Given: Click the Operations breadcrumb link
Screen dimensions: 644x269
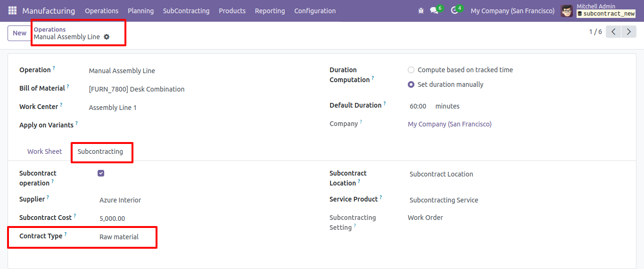Looking at the screenshot, I should pos(50,29).
